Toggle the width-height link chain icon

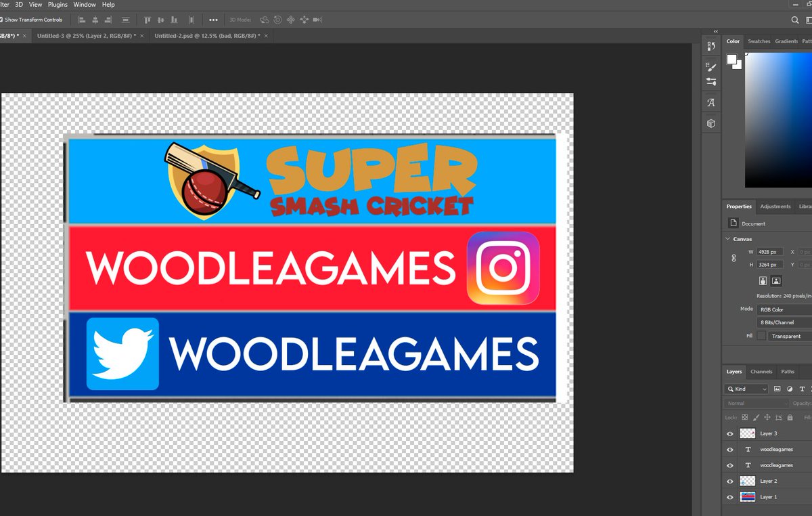[x=734, y=258]
